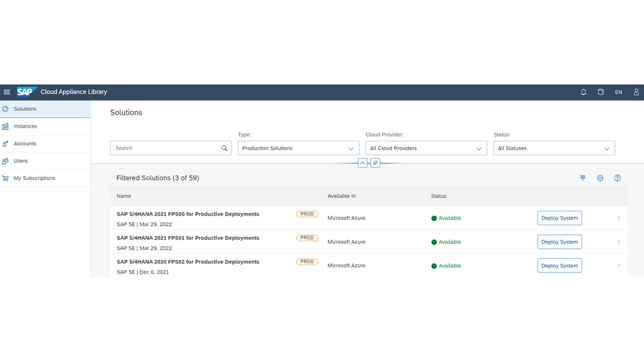Click the Cloud Appliance Library title
This screenshot has width=644, height=362.
[73, 92]
